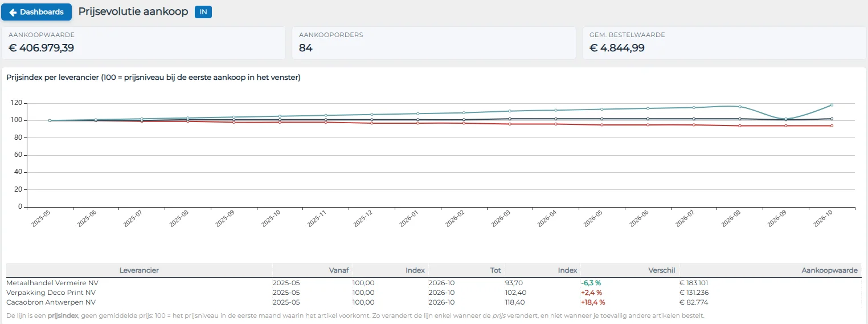Select supplier Metaalhandel Vermeire NV
The image size is (868, 324).
click(52, 283)
